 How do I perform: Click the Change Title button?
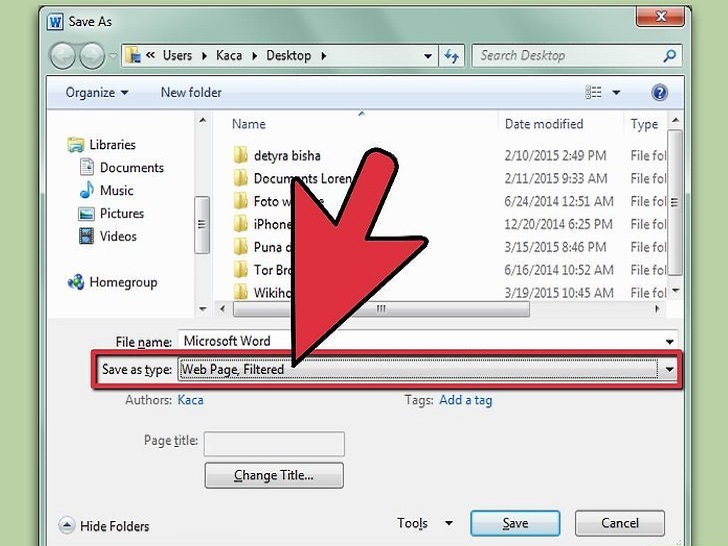click(x=274, y=475)
